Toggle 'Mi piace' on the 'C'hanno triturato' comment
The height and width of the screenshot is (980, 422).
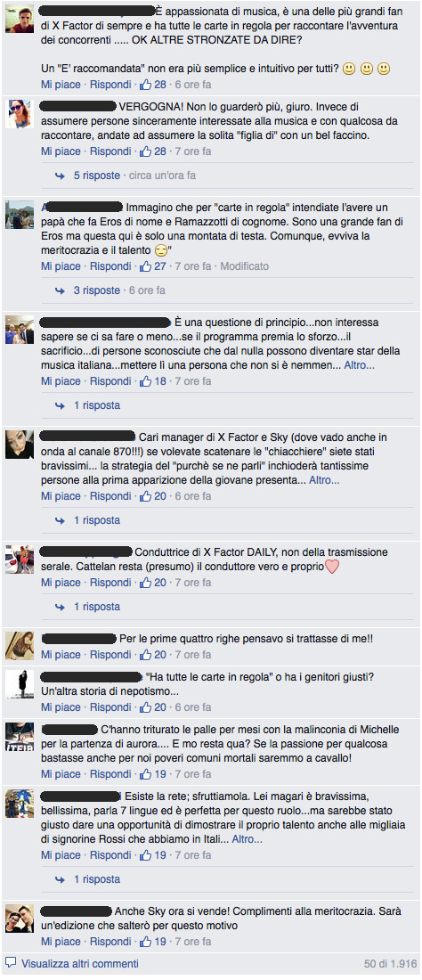click(x=61, y=773)
